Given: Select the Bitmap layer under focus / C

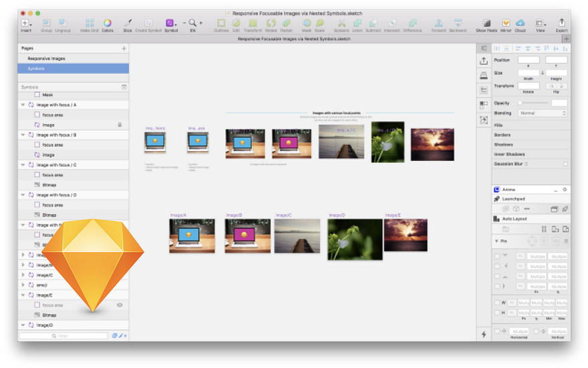Looking at the screenshot, I should tap(73, 185).
